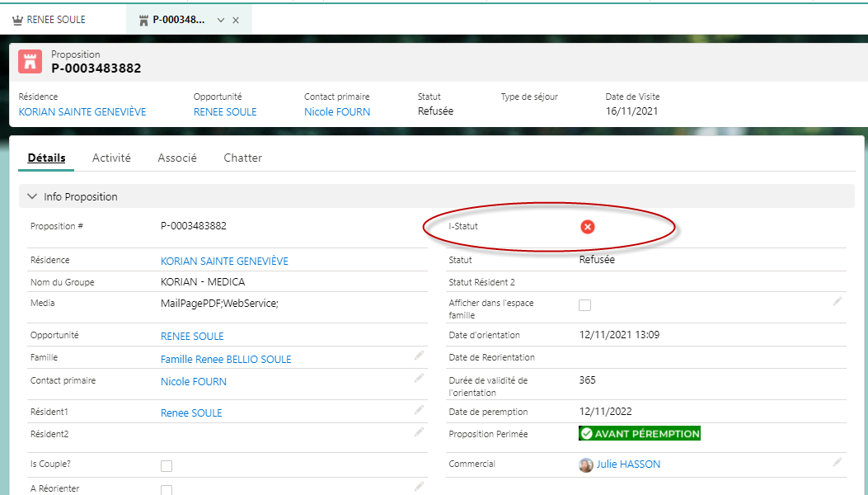
Task: Edit Afficher dans l'espace famille pencil icon
Action: pyautogui.click(x=838, y=301)
